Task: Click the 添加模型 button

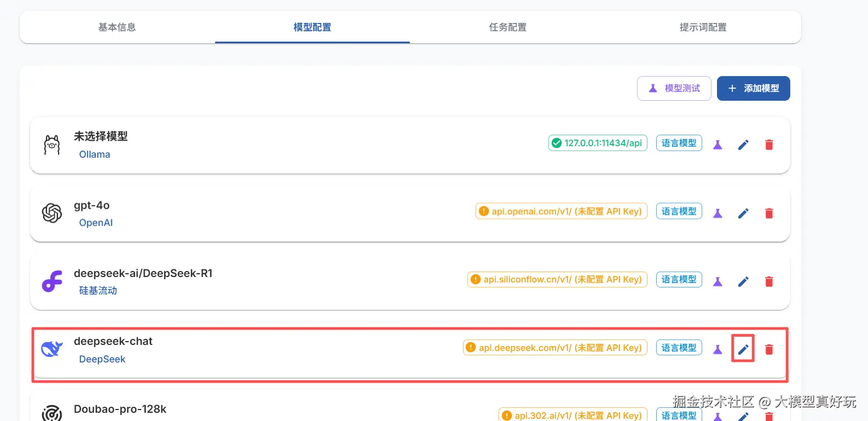Action: 753,88
